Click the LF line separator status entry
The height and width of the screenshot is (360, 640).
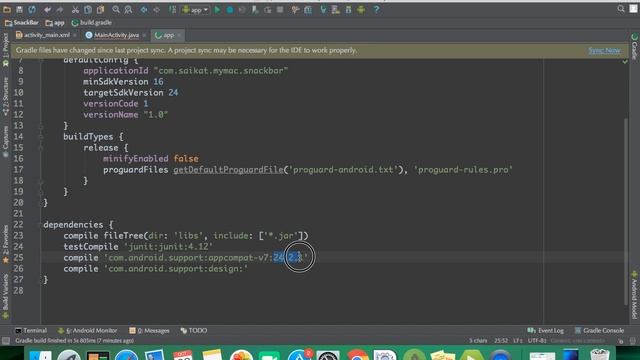coord(518,340)
